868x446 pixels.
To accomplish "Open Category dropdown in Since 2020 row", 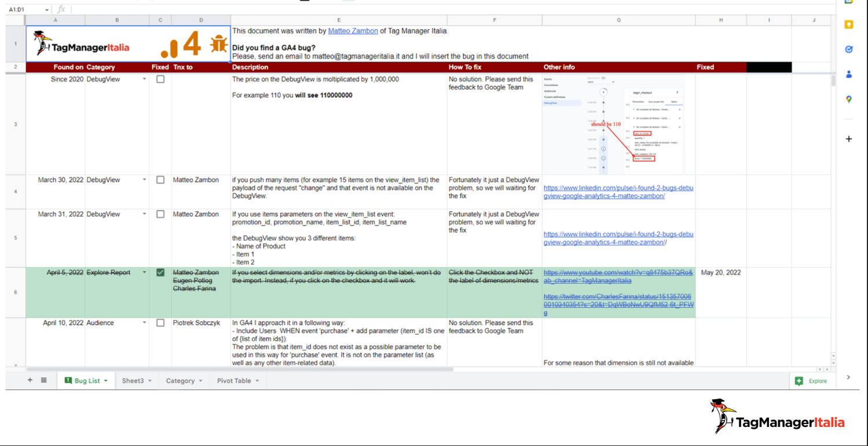I will click(x=144, y=79).
